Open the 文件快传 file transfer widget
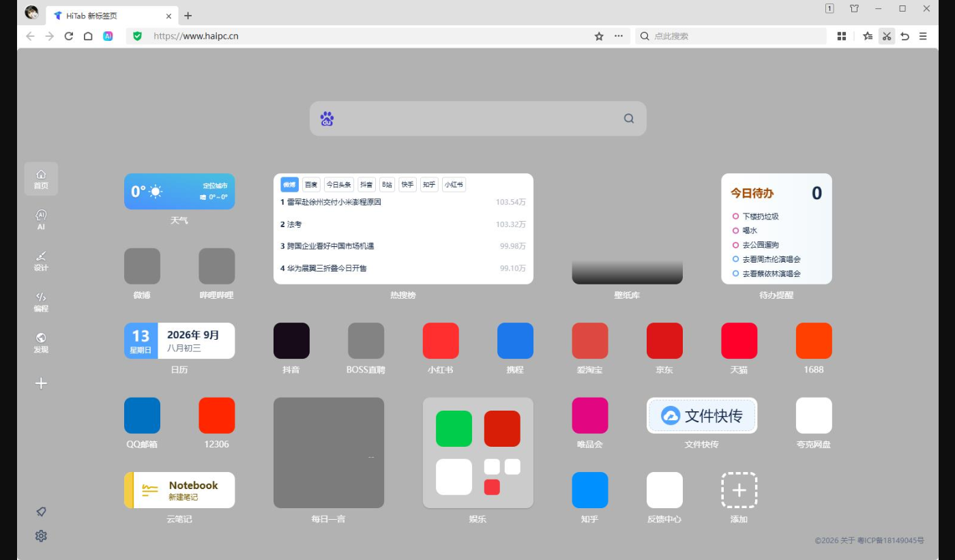The image size is (955, 560). pos(702,415)
